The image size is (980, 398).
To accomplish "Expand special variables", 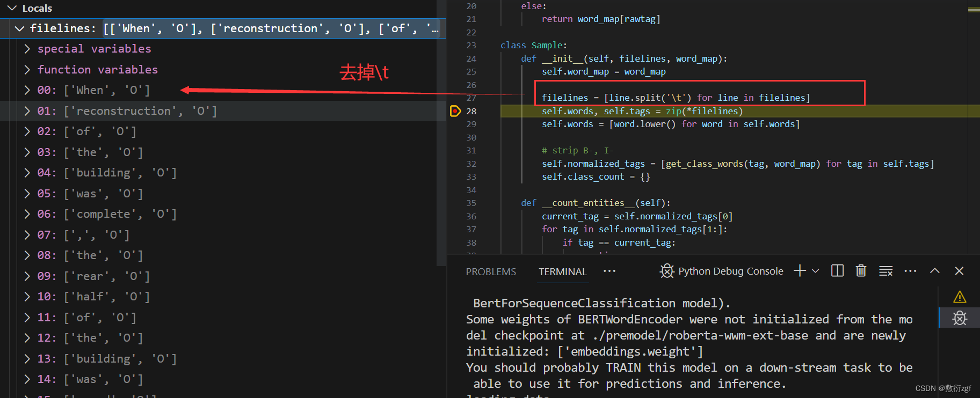I will (27, 49).
